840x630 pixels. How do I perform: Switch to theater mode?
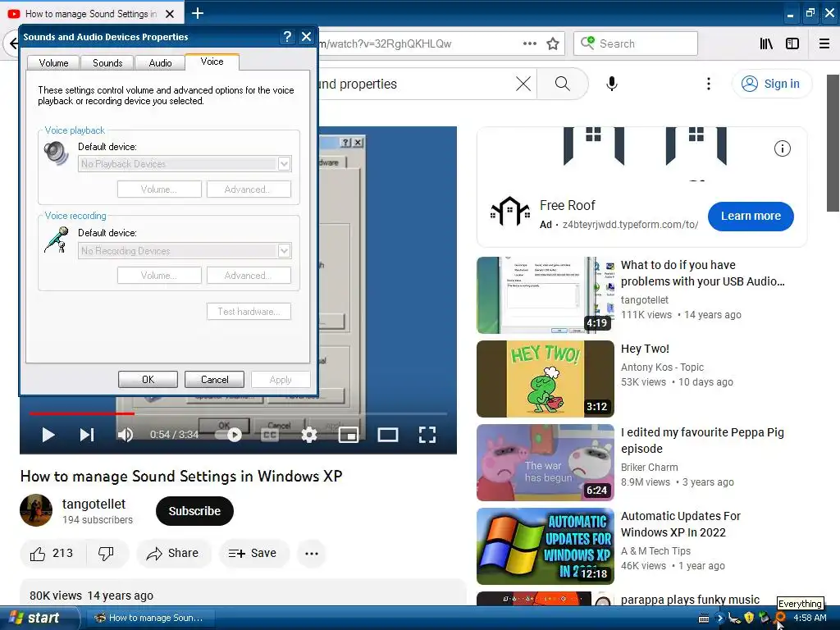click(388, 435)
